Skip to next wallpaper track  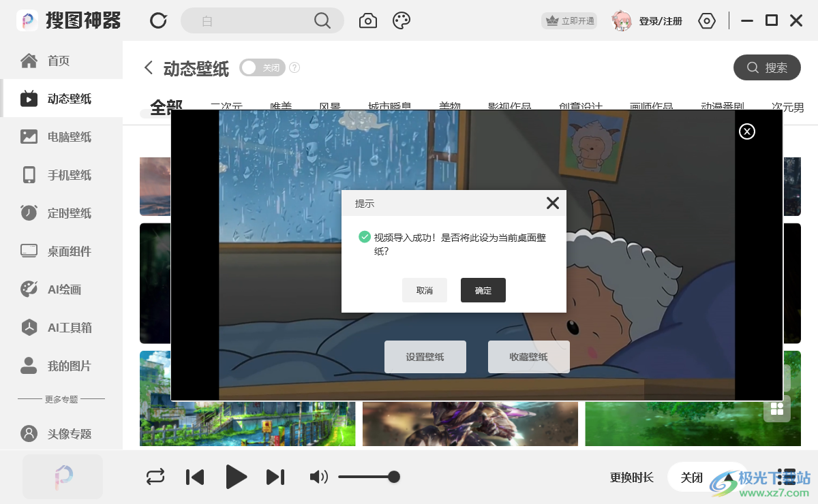click(x=275, y=477)
